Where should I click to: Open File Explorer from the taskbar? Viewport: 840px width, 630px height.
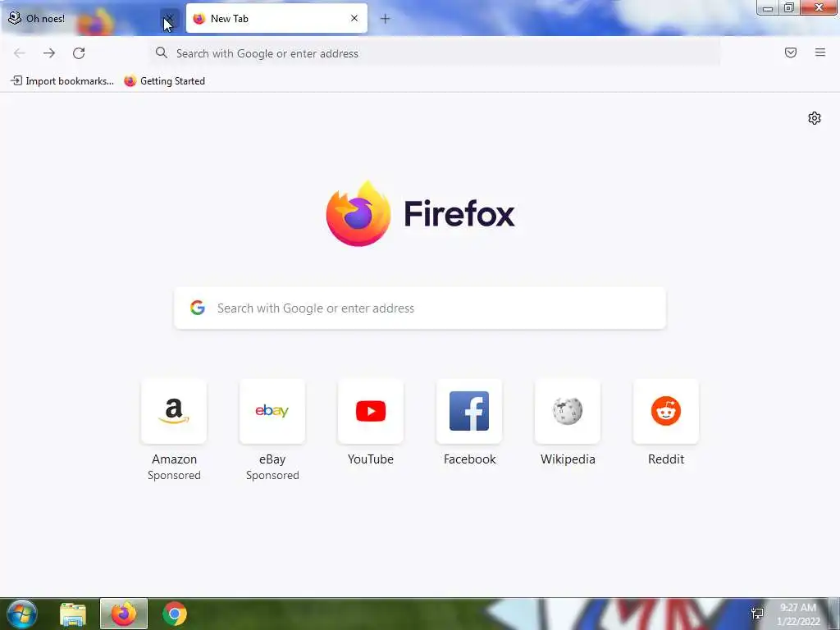[x=73, y=614]
